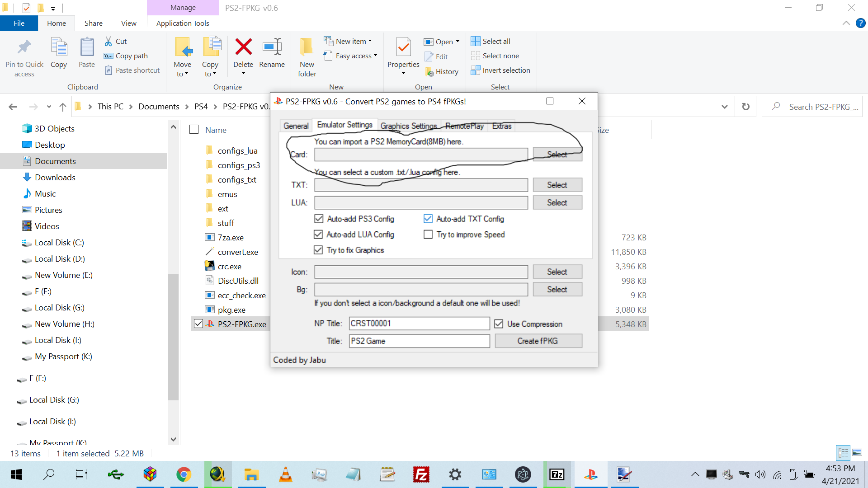The height and width of the screenshot is (488, 868).
Task: Toggle Use Compression checkbox
Action: coord(499,324)
